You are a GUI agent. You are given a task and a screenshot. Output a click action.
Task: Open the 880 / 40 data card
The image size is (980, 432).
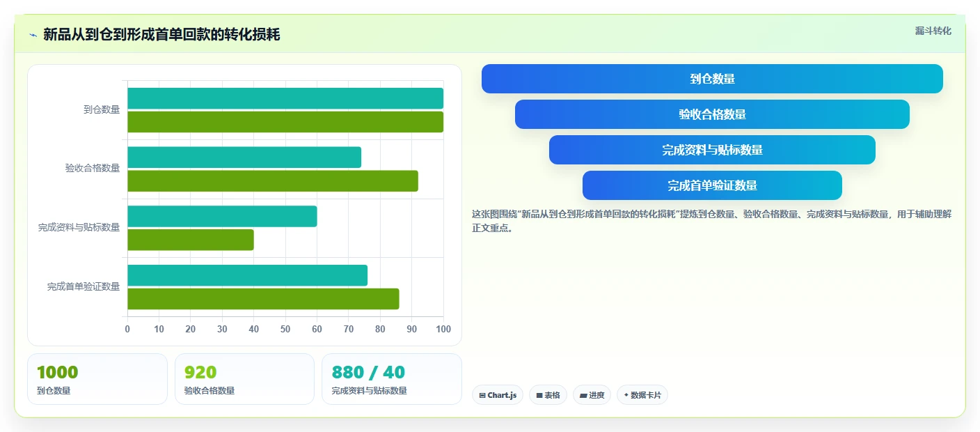click(392, 379)
